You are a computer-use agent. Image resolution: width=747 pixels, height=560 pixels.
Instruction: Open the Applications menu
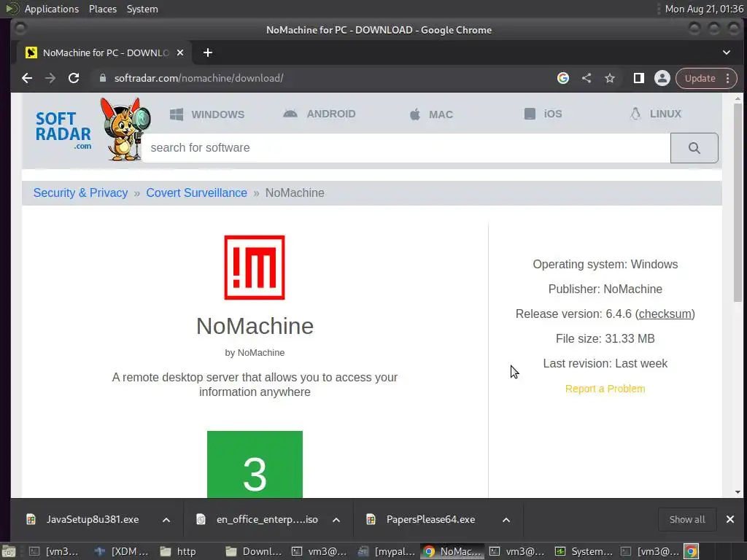point(52,9)
